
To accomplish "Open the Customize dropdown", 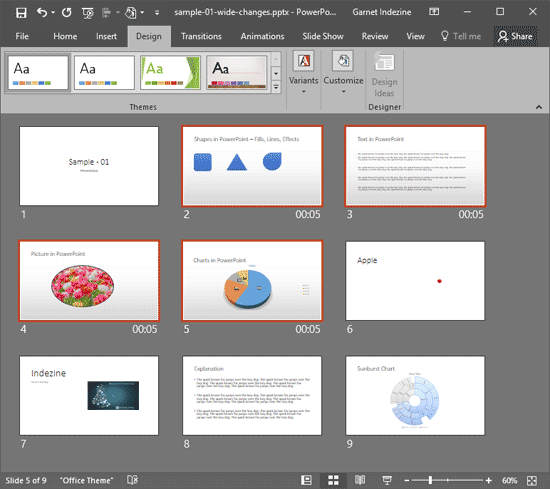I will coord(343,73).
